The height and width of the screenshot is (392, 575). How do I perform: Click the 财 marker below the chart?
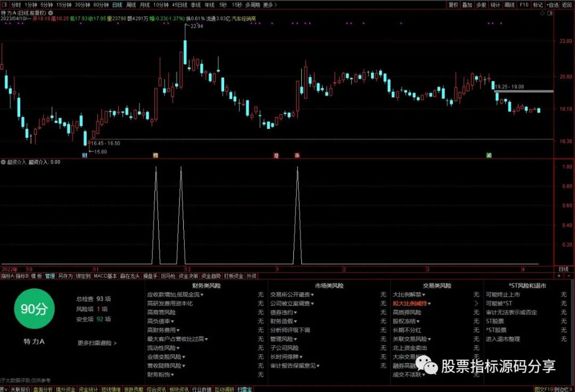(85, 155)
